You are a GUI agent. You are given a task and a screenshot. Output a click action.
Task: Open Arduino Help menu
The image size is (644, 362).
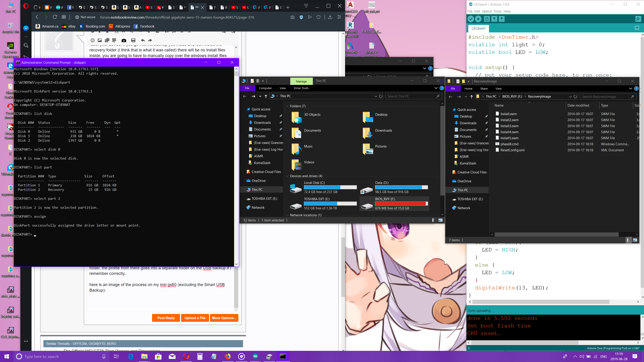click(x=507, y=11)
